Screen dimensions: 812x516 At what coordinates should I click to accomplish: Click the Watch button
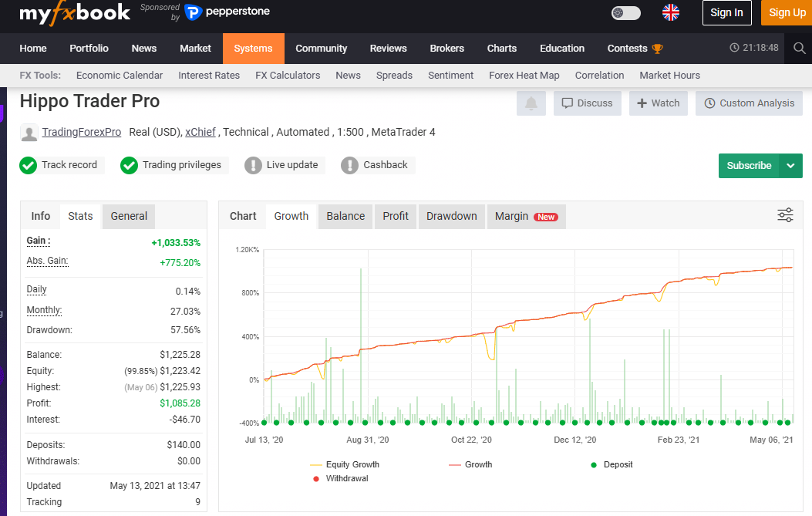[x=659, y=103]
